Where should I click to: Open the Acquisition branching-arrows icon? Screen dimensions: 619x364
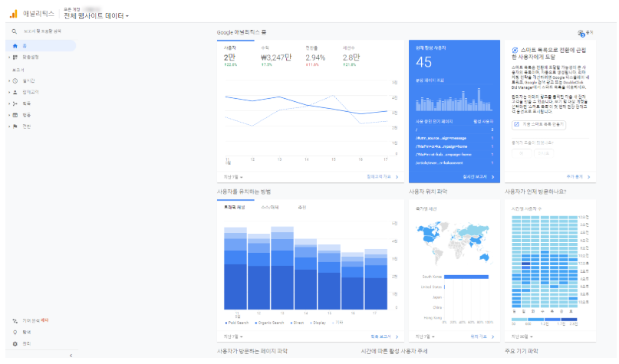tap(15, 103)
